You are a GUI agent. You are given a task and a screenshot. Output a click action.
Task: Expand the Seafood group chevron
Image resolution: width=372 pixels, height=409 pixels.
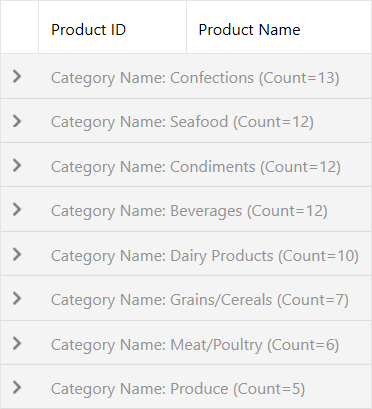pos(17,121)
